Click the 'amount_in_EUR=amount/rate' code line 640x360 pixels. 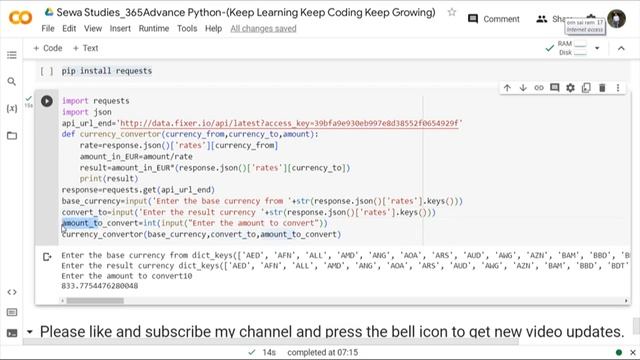click(136, 156)
